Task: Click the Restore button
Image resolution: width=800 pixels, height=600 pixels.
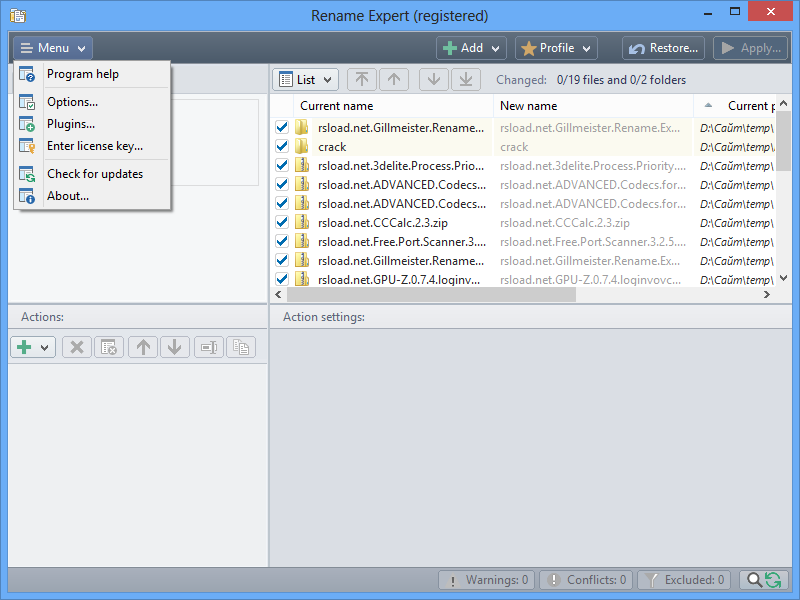Action: point(664,47)
